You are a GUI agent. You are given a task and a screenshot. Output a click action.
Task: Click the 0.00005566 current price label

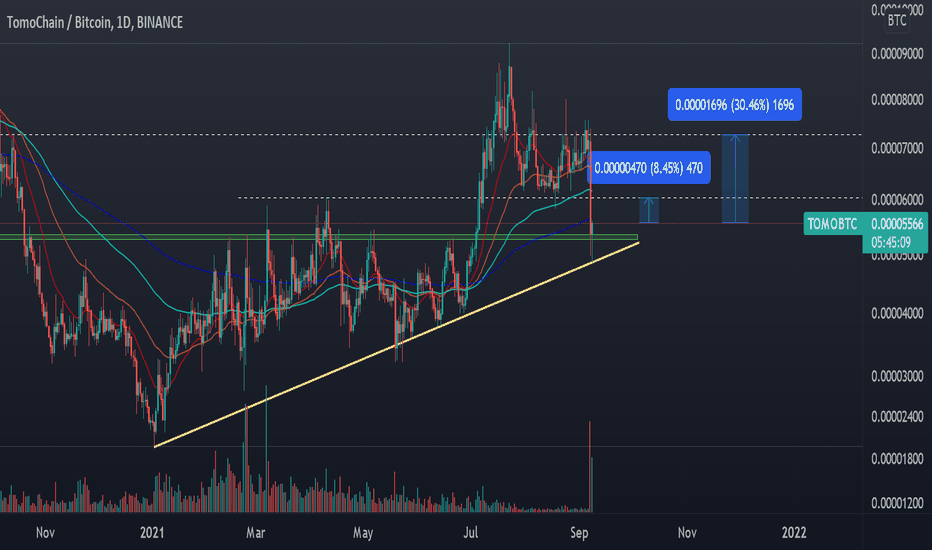[x=897, y=224]
